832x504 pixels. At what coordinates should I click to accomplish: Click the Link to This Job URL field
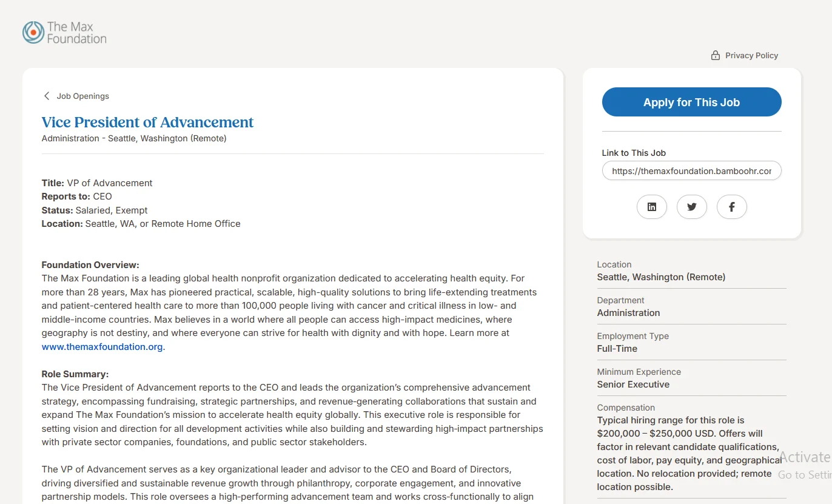[x=691, y=171]
